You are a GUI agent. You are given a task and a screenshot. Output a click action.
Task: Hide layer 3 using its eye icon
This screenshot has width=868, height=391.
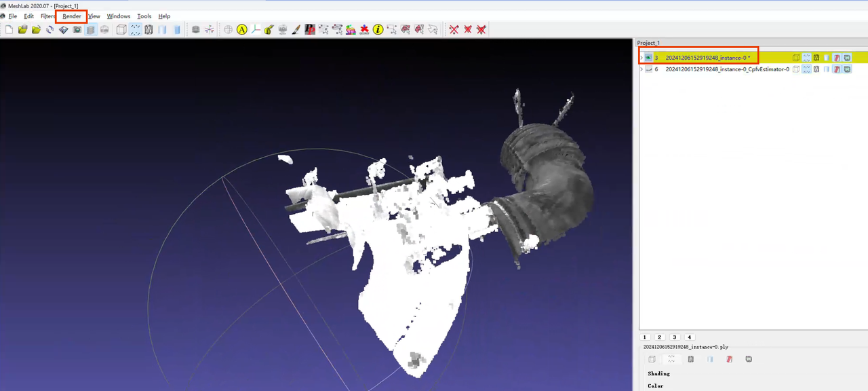(648, 58)
